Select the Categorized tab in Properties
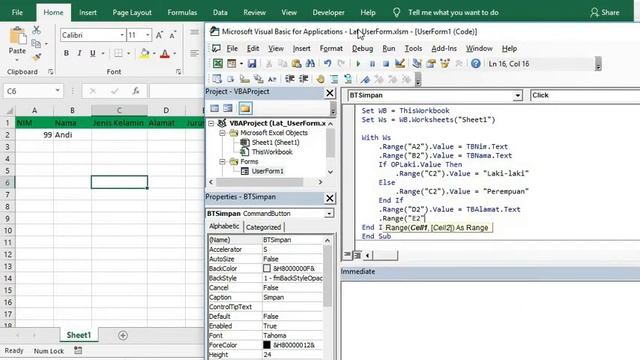Image resolution: width=640 pixels, height=360 pixels. click(263, 227)
